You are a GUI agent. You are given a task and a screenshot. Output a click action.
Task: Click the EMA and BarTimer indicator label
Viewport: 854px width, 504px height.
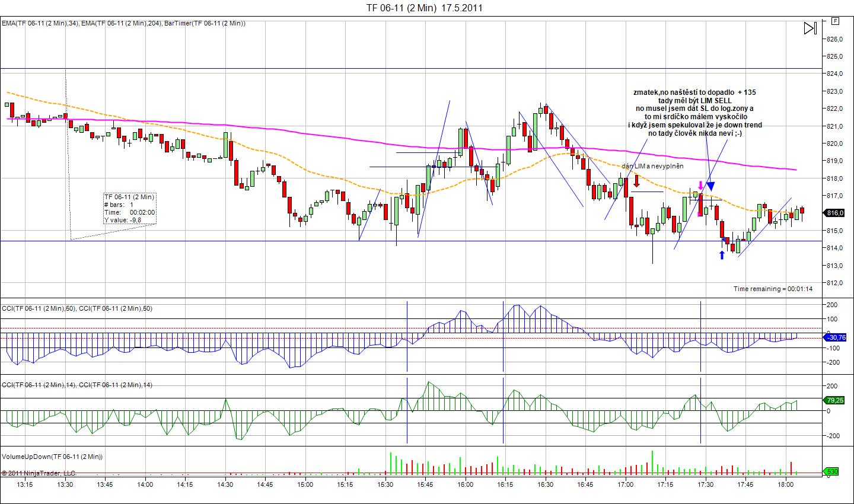tap(123, 23)
